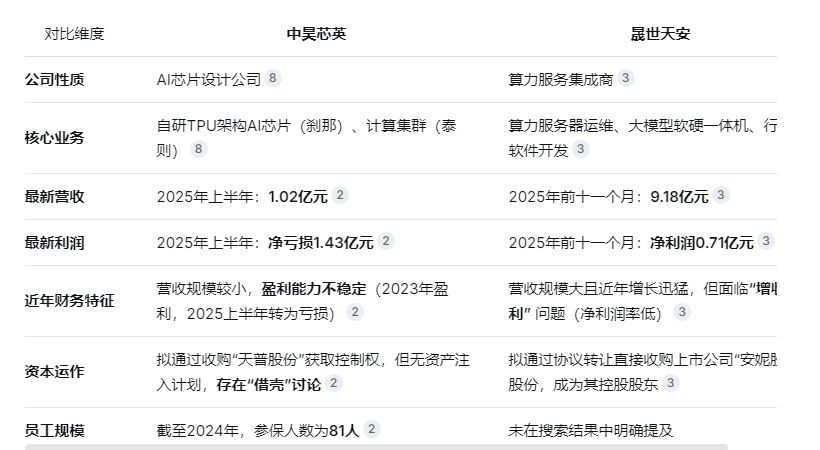Click the 资本运作 row label

pos(54,372)
